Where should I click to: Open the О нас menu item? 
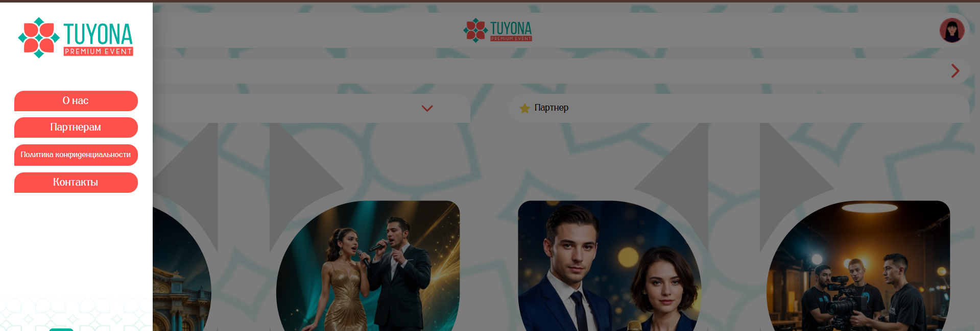point(76,101)
